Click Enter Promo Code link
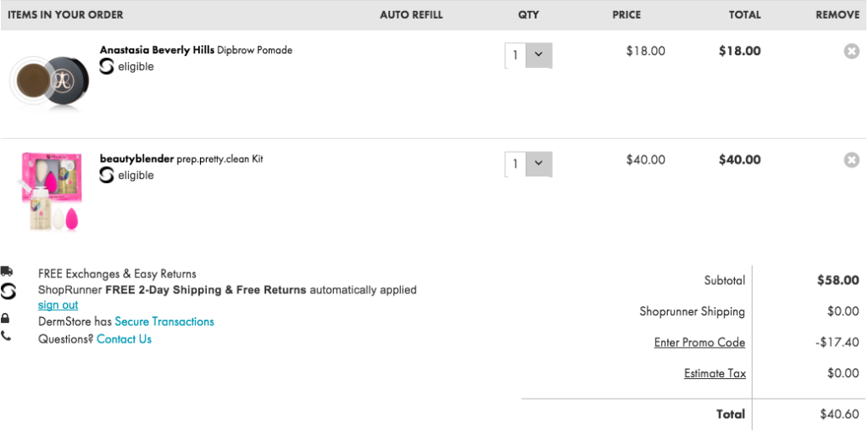The height and width of the screenshot is (441, 868). click(699, 343)
